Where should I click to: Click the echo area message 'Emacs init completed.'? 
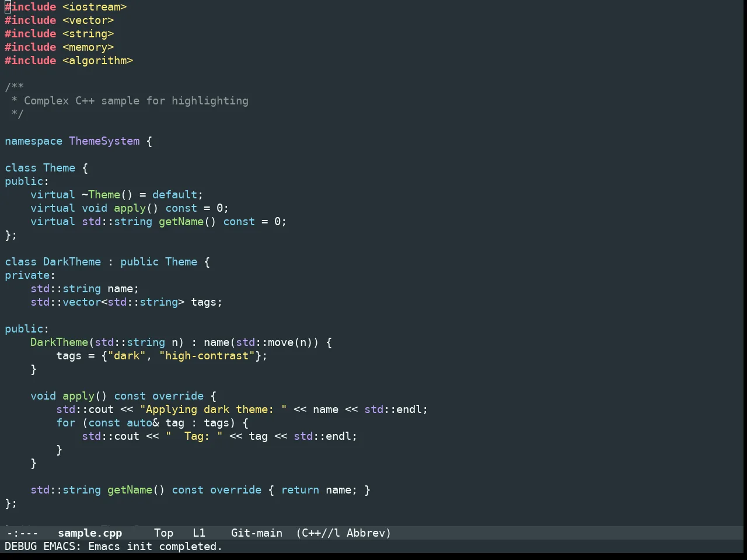pyautogui.click(x=155, y=547)
